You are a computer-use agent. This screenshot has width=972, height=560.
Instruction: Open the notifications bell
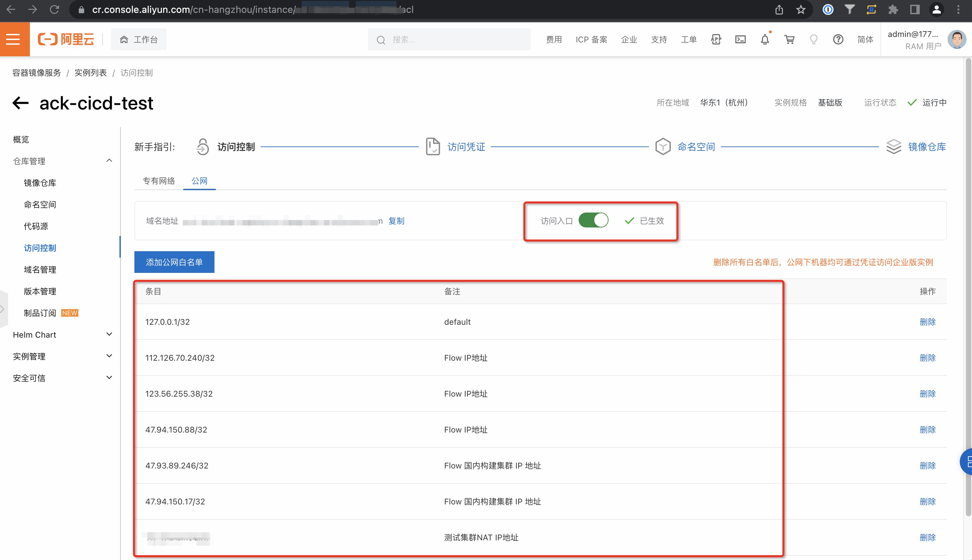point(765,39)
